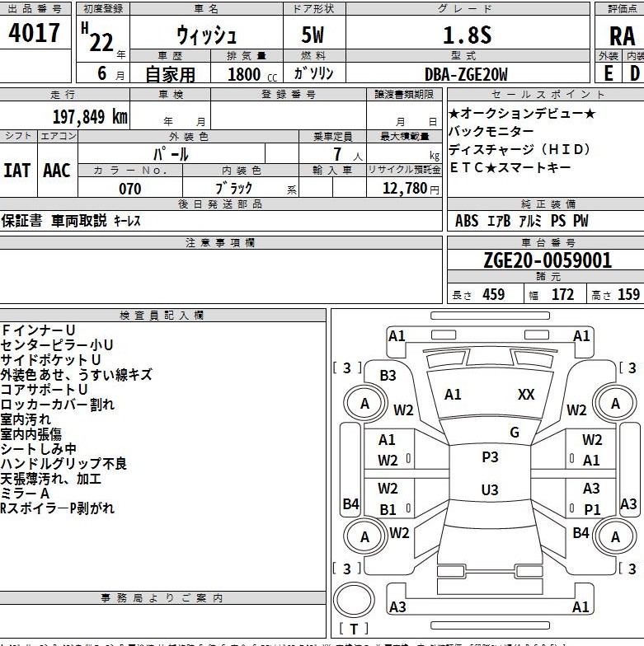Click the 1800 cc displacement value

(x=252, y=74)
